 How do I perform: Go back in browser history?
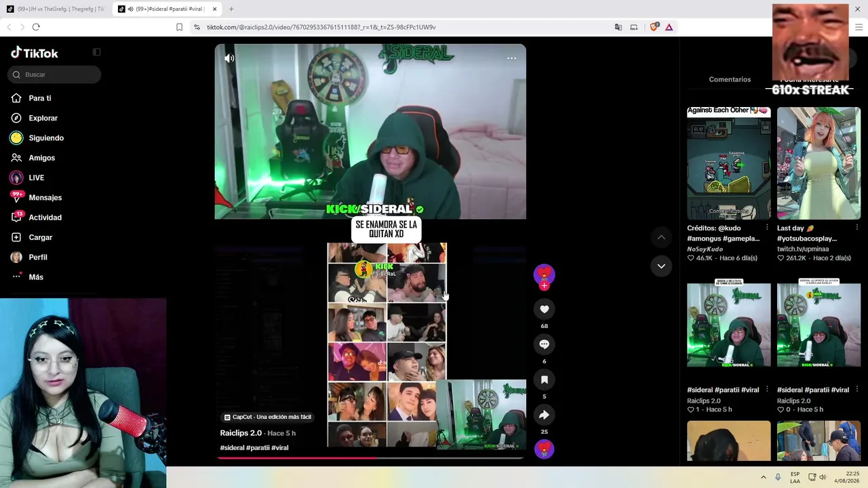click(x=9, y=27)
